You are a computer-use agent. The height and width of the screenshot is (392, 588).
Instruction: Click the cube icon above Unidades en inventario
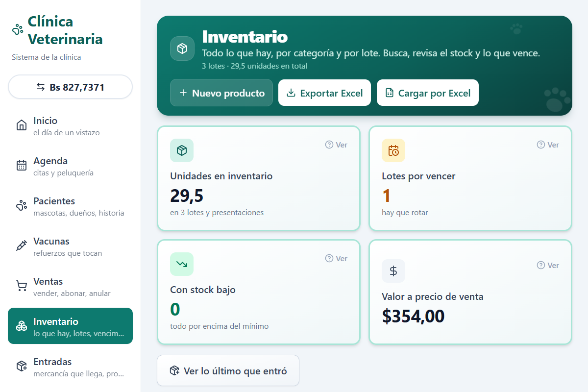(182, 150)
